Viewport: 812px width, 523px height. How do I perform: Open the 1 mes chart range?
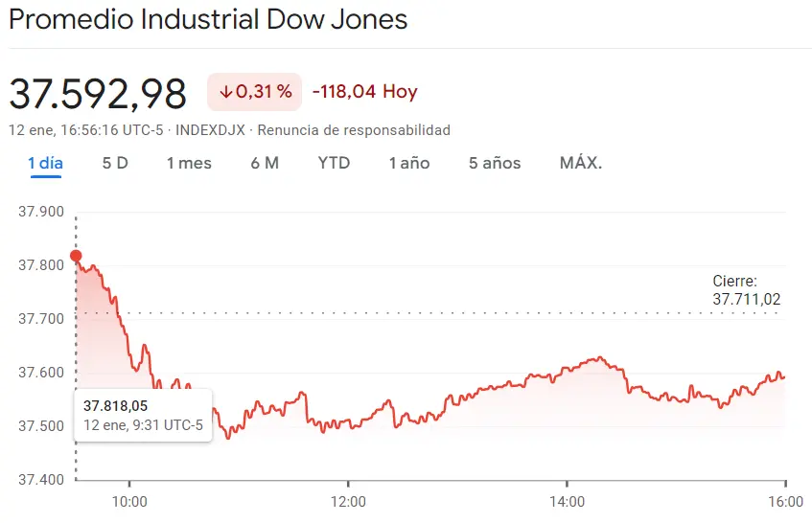189,163
